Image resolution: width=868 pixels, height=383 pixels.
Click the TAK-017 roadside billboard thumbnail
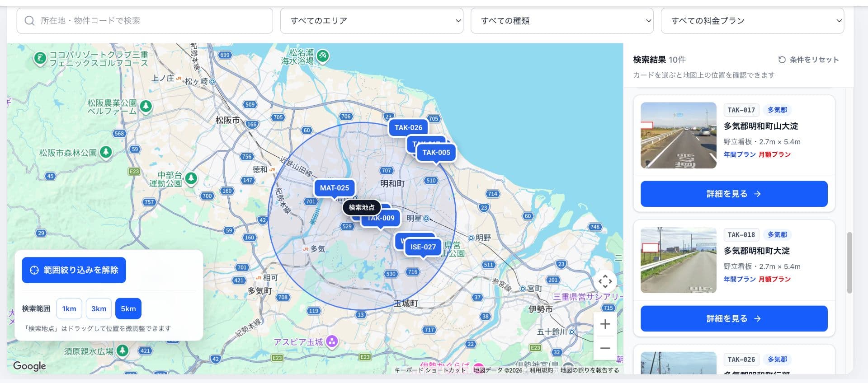click(x=679, y=135)
